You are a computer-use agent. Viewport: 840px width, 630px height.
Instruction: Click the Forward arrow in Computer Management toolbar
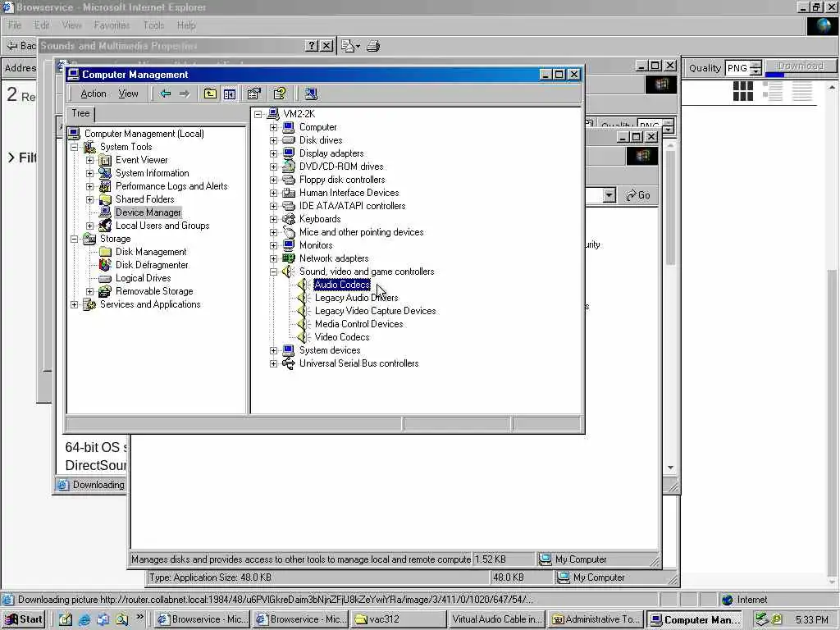coord(185,94)
